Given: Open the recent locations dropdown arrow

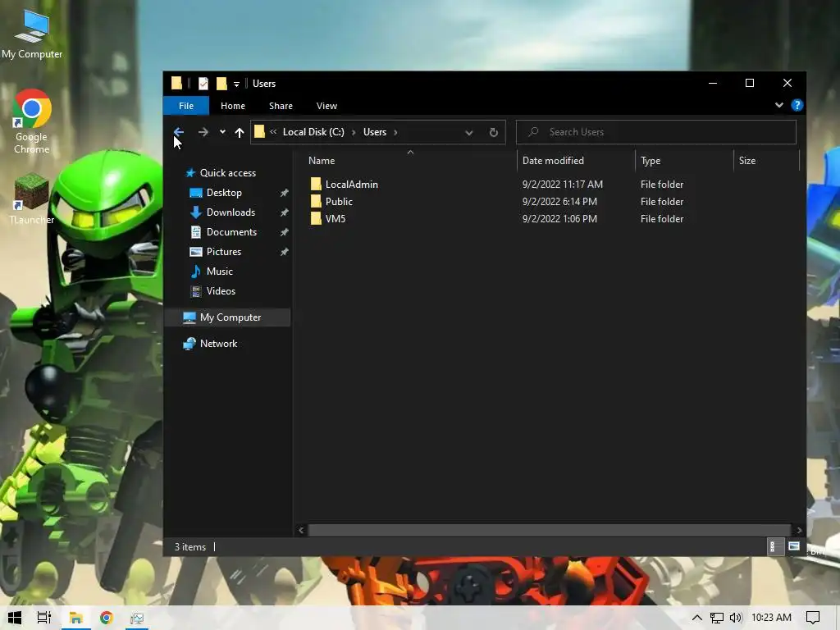Looking at the screenshot, I should (x=222, y=132).
